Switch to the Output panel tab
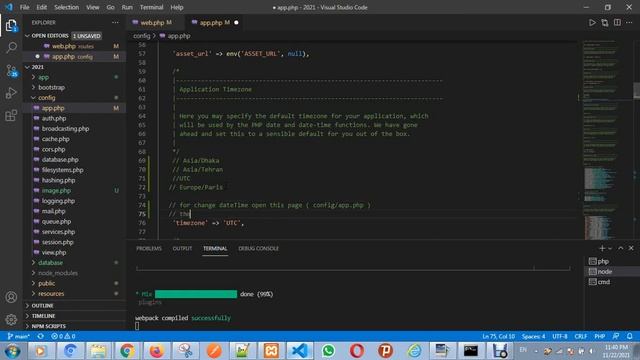Image resolution: width=640 pixels, height=360 pixels. pyautogui.click(x=182, y=248)
